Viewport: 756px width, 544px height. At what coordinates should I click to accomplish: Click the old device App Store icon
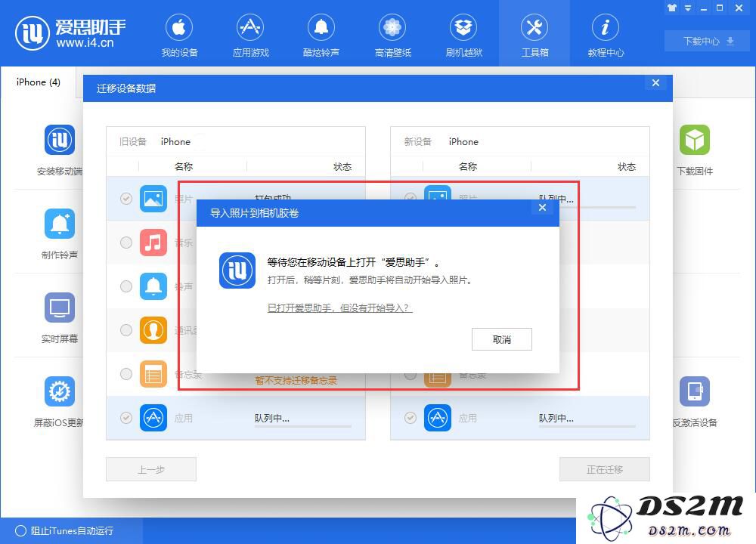[x=153, y=418]
